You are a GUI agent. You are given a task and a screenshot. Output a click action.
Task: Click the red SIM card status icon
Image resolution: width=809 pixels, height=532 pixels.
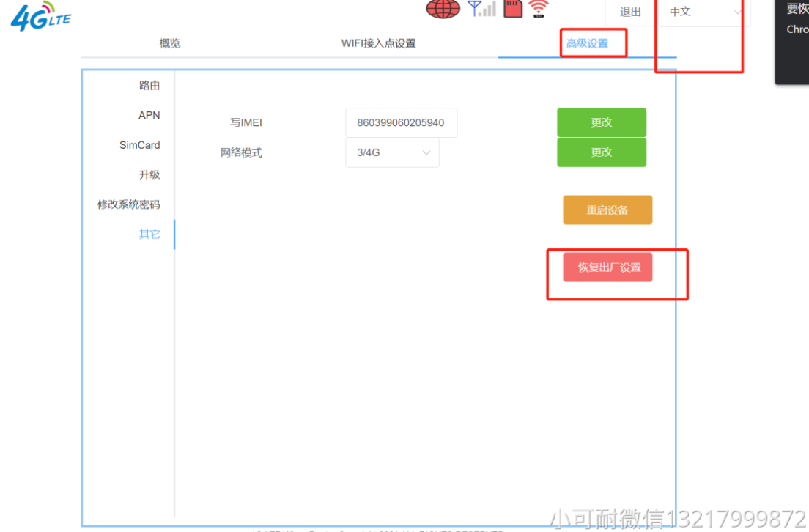(x=513, y=8)
